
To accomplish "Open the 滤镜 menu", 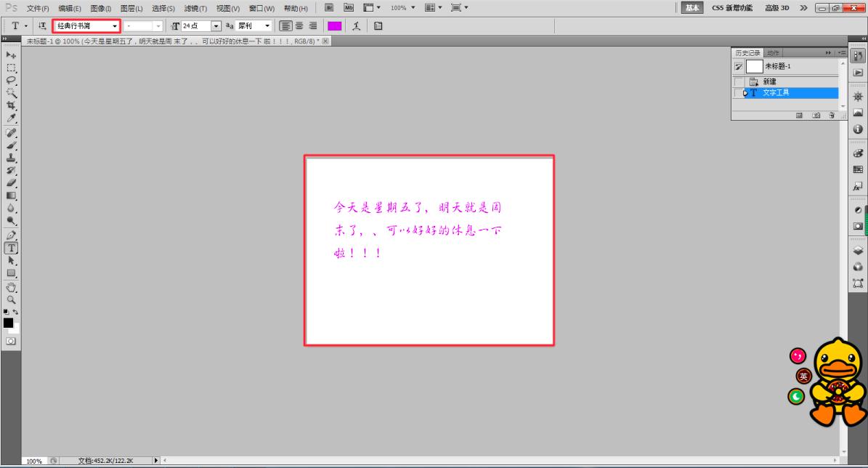I will [x=194, y=7].
